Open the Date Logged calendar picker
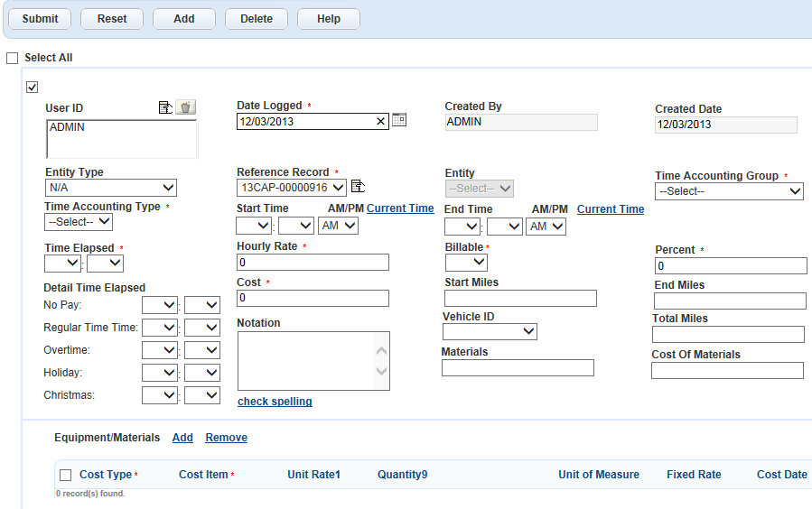812x509 pixels. tap(399, 120)
